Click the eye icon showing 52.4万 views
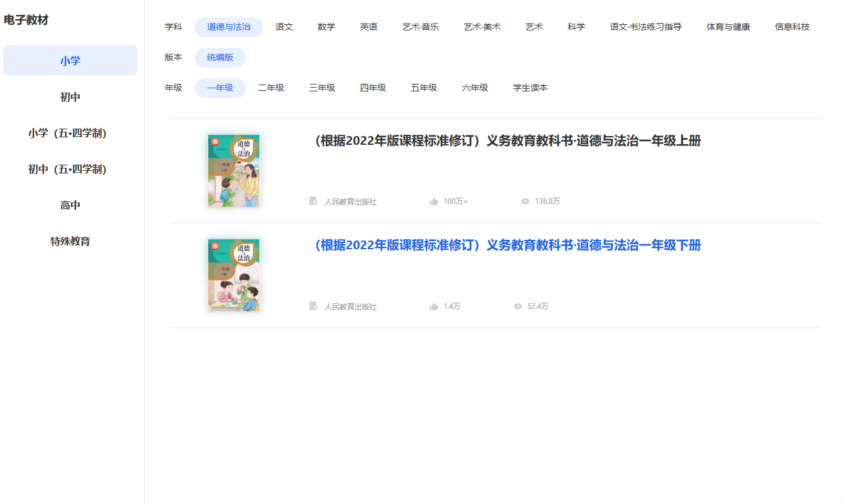The width and height of the screenshot is (845, 504). pyautogui.click(x=517, y=305)
